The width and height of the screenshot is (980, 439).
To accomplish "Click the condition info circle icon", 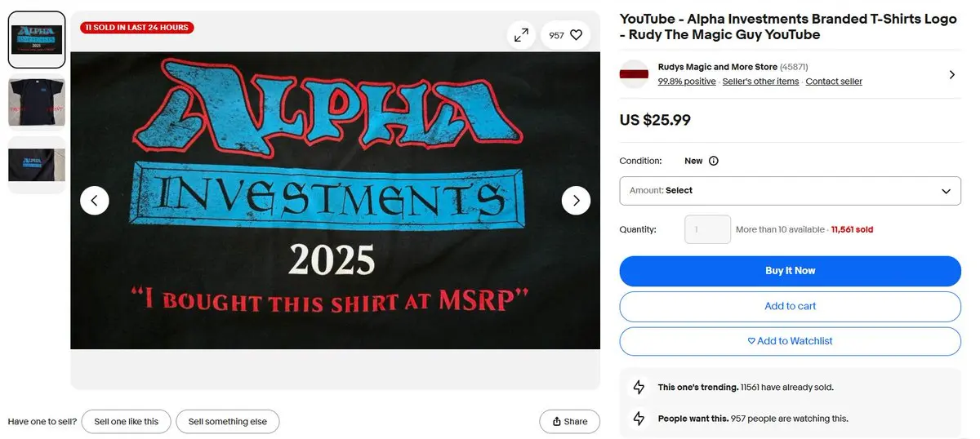I will (x=713, y=161).
